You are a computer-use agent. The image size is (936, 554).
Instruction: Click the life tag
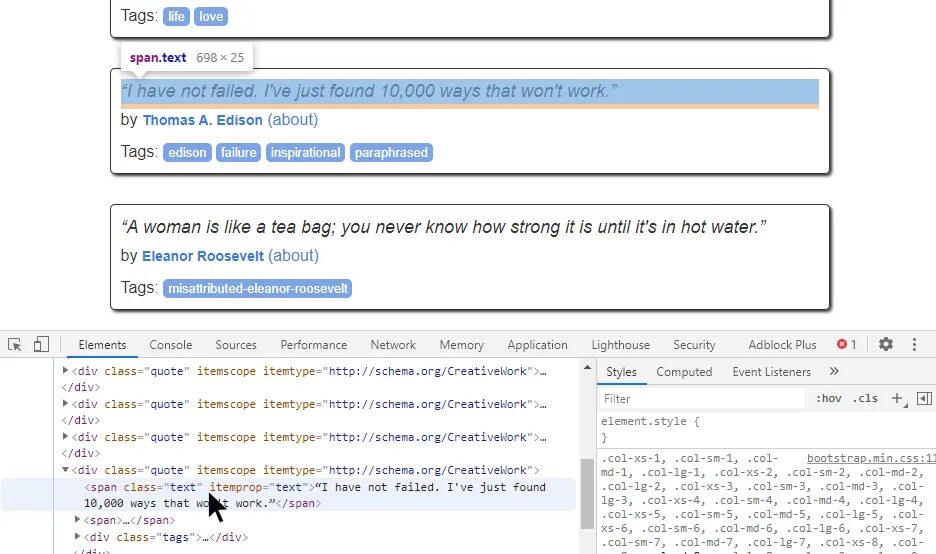176,17
